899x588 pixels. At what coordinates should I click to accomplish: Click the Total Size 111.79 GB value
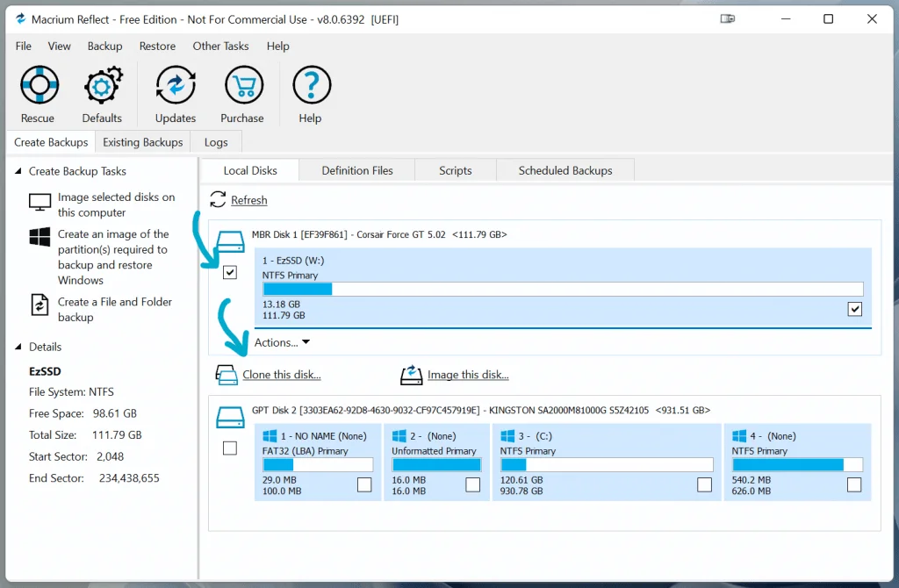pyautogui.click(x=117, y=435)
